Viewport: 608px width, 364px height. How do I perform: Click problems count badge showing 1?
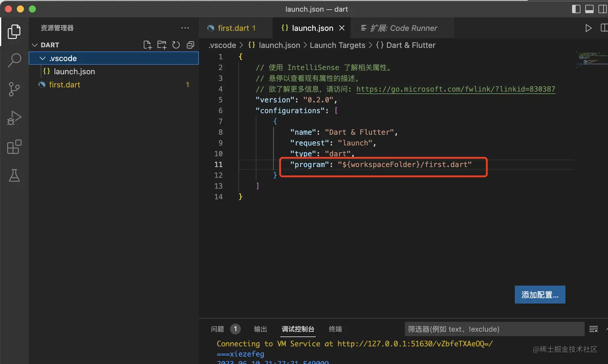click(236, 329)
